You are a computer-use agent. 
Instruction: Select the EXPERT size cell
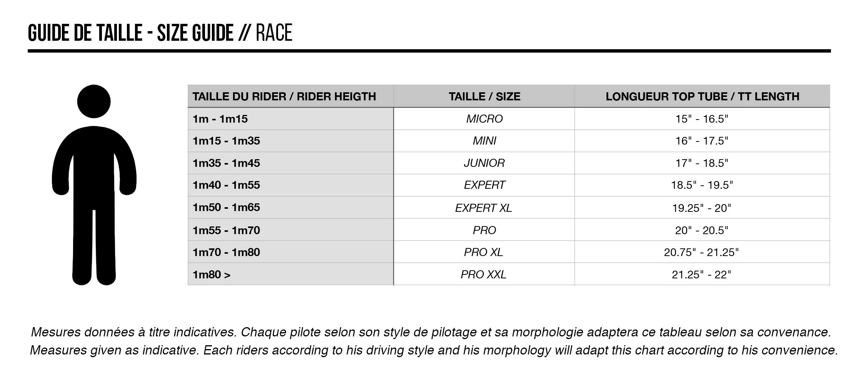coord(484,185)
